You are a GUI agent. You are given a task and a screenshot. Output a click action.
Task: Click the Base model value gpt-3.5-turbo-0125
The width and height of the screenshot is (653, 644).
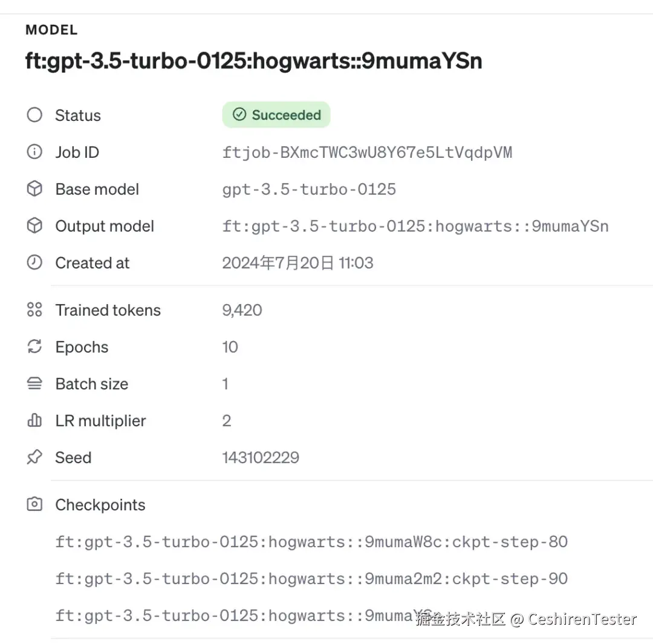(x=309, y=189)
